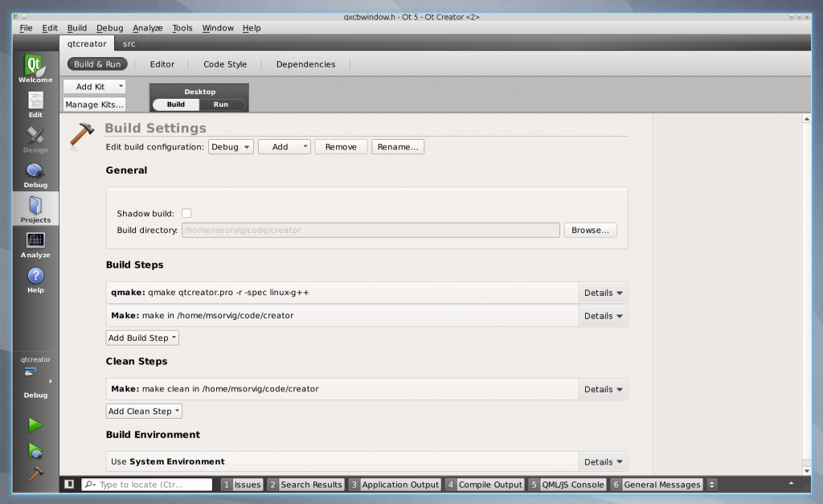Enable the Shadow build checkbox
Image resolution: width=823 pixels, height=504 pixels.
click(186, 213)
